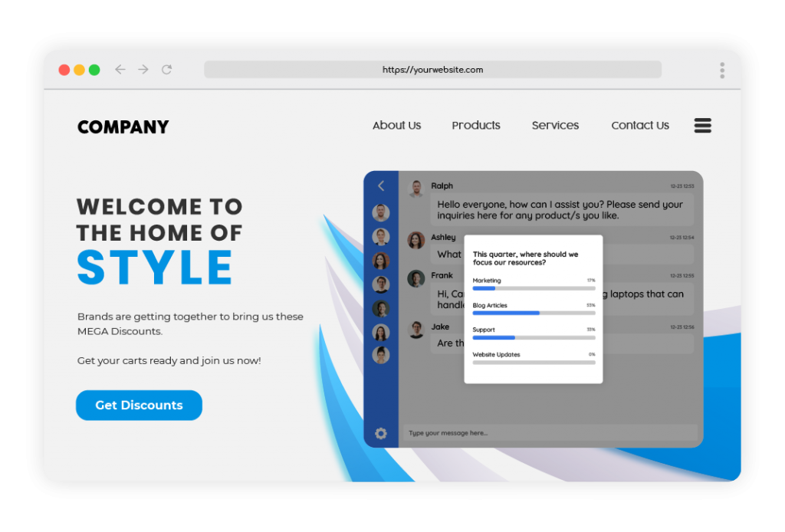The height and width of the screenshot is (532, 785).
Task: Navigate to the Services page
Action: [555, 126]
